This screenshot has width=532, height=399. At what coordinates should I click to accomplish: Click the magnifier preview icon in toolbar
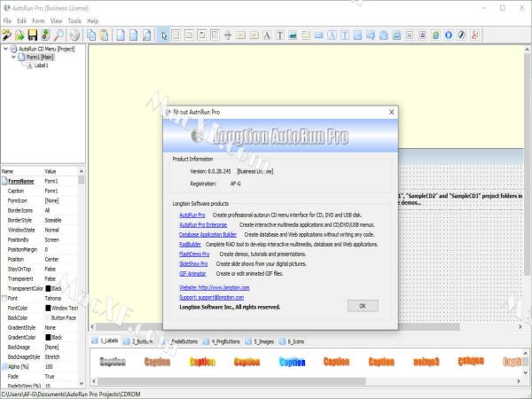pos(59,35)
